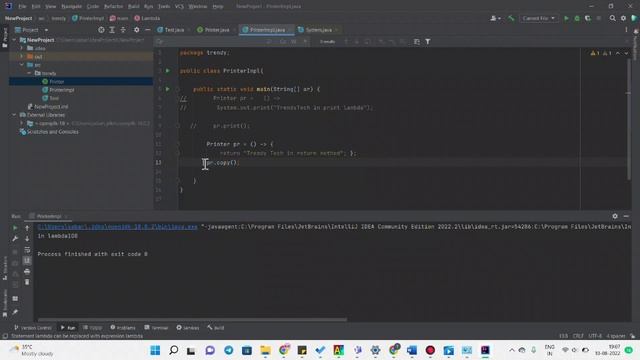Open Problems tool window
Image resolution: width=640 pixels, height=360 pixels.
pyautogui.click(x=123, y=328)
